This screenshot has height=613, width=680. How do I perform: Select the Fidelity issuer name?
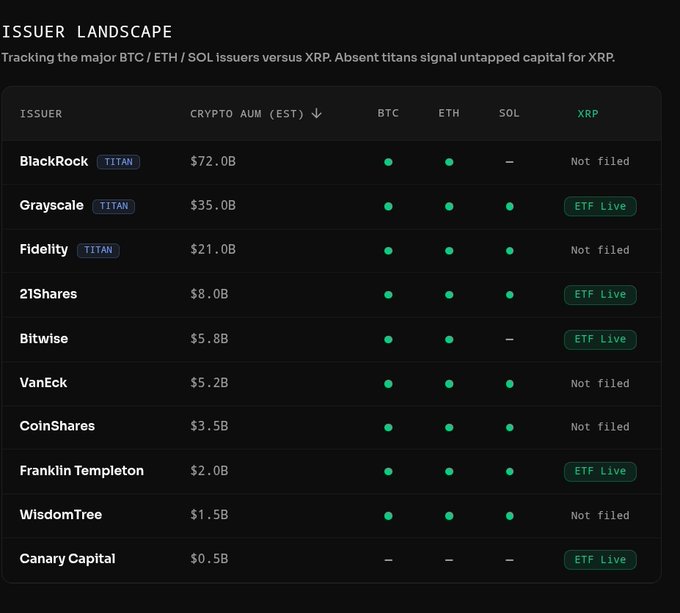(44, 249)
